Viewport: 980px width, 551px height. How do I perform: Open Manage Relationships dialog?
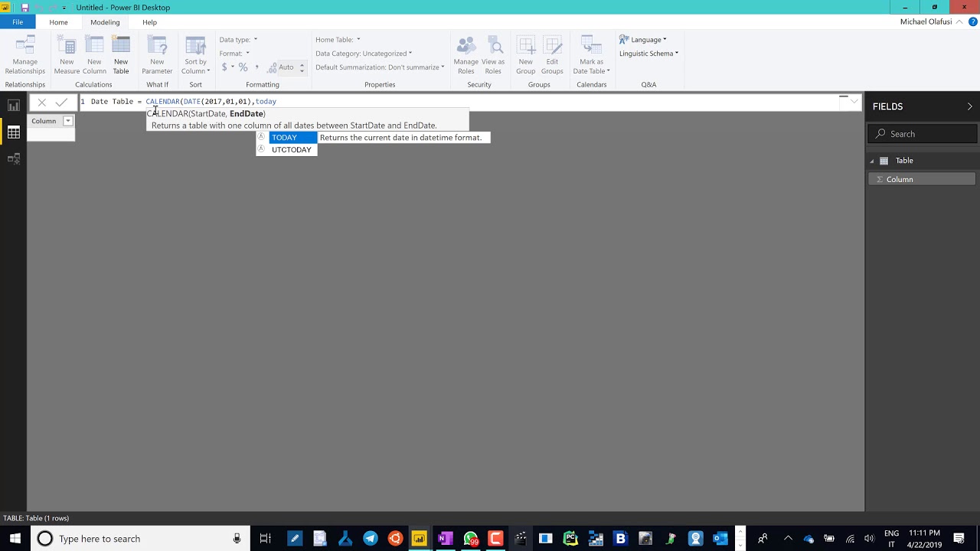(25, 55)
